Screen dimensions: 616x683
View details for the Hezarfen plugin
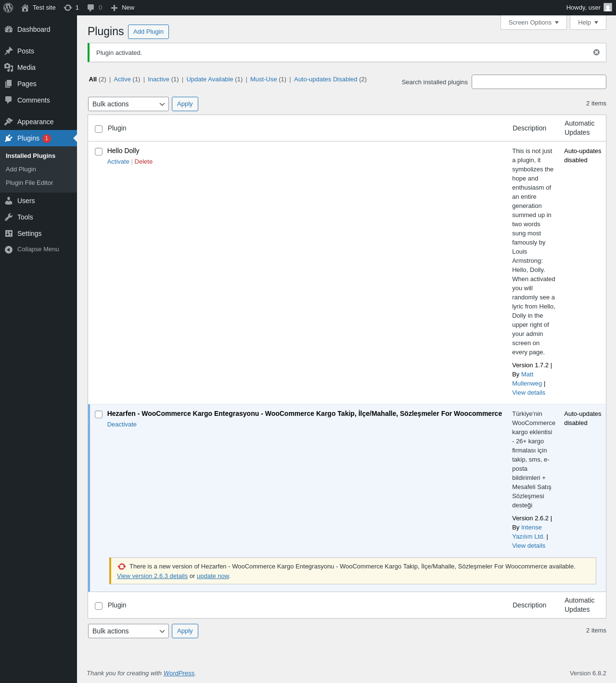tap(528, 546)
